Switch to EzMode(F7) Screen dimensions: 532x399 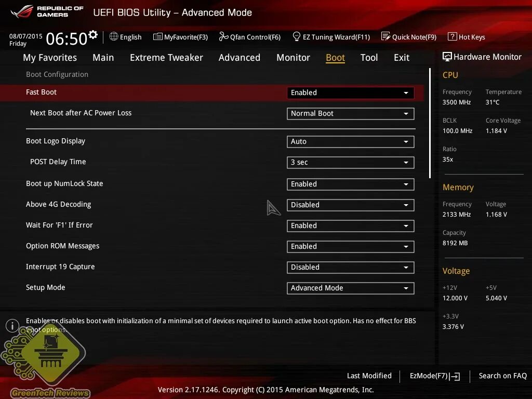click(435, 376)
